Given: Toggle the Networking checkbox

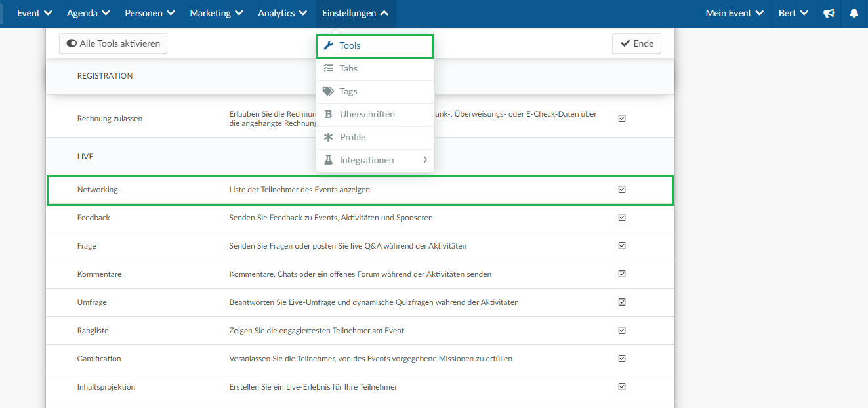Looking at the screenshot, I should click(x=622, y=189).
